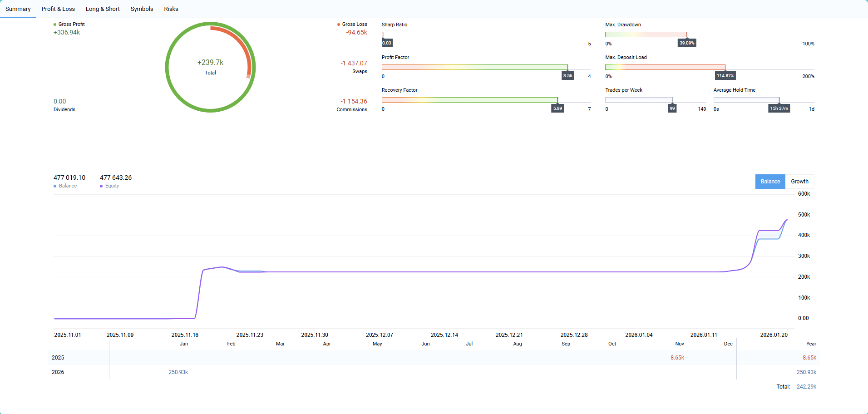
Task: Open the Profit & Loss tab
Action: click(x=58, y=9)
